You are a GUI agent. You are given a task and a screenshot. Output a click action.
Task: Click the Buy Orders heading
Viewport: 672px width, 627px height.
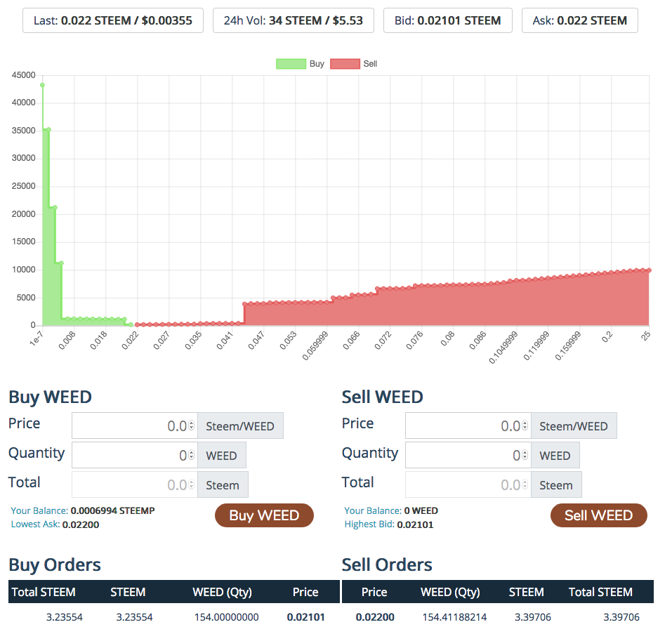click(x=55, y=565)
